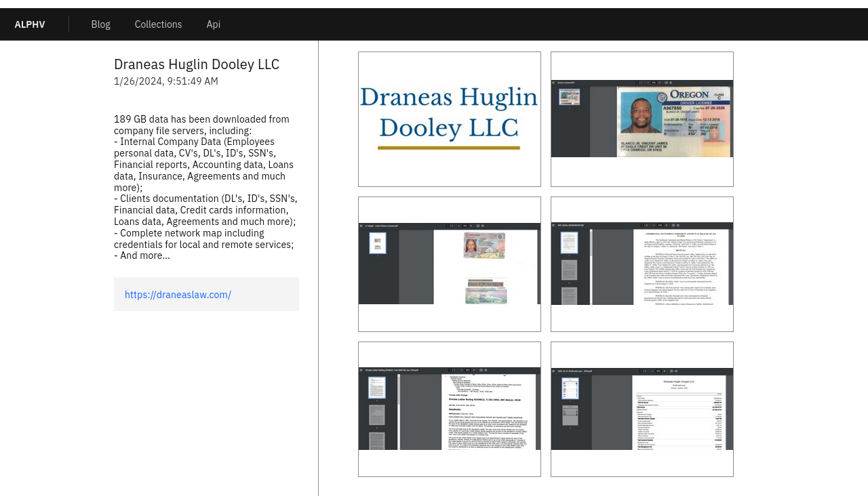View the thumbnail showing two card scans
This screenshot has height=496, width=868.
[x=450, y=264]
